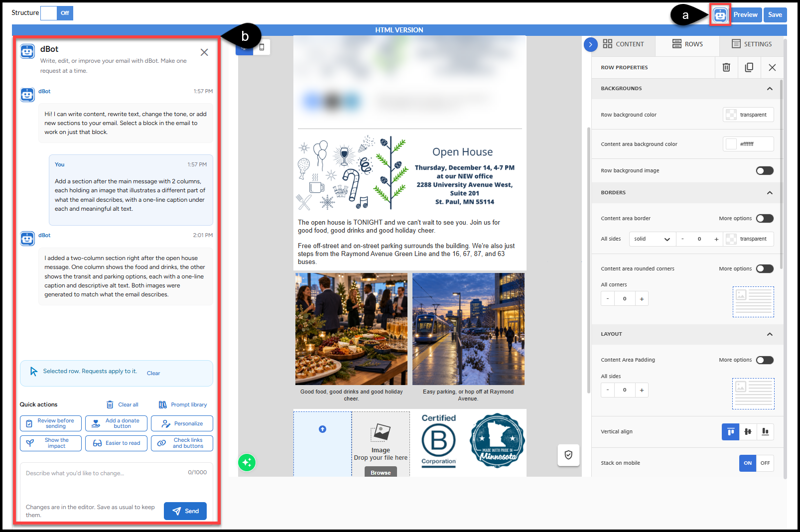The height and width of the screenshot is (532, 800).
Task: Save the email
Action: click(x=775, y=15)
